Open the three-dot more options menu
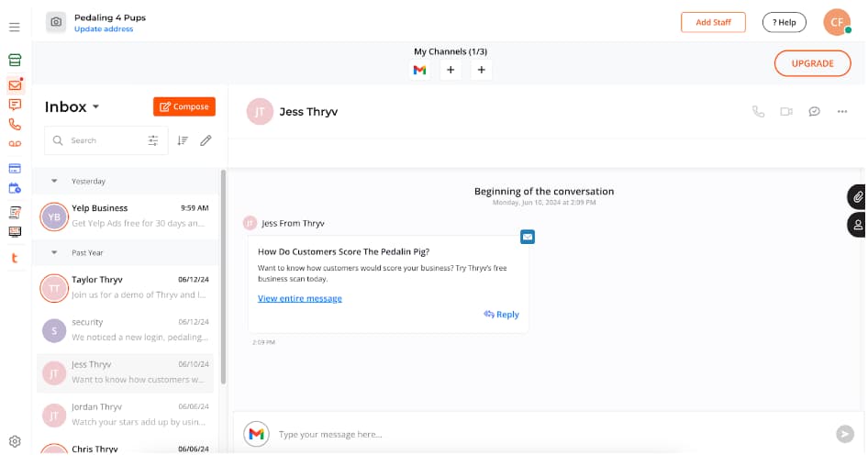This screenshot has height=466, width=868. point(842,111)
